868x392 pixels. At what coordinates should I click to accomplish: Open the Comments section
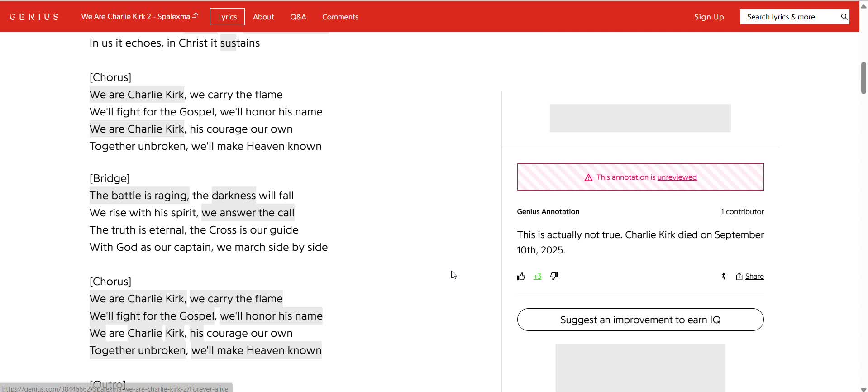coord(340,17)
